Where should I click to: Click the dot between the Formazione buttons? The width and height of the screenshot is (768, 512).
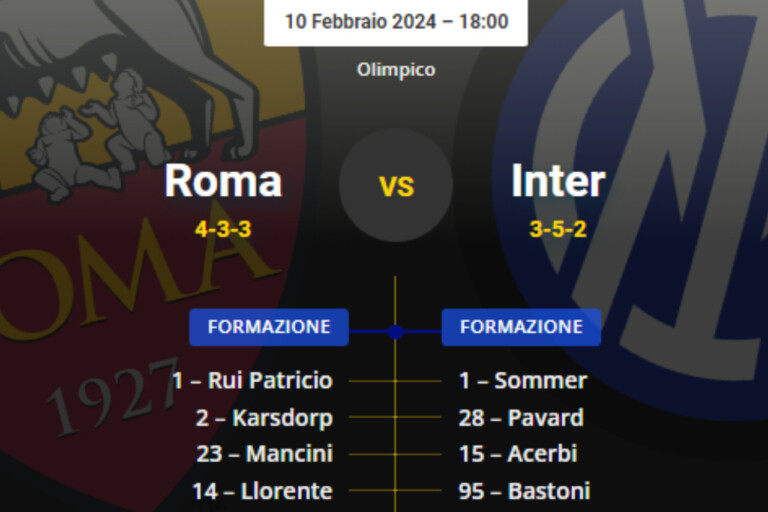(x=395, y=331)
